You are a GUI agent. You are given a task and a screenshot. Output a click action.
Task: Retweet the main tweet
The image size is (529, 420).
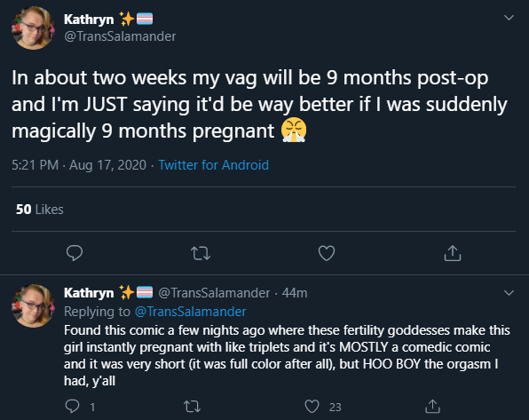pos(201,253)
